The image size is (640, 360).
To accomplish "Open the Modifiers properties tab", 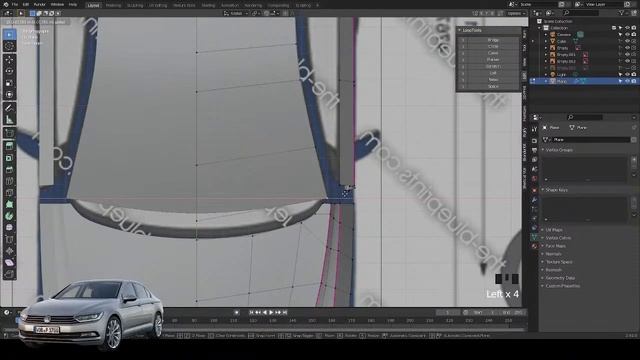I will 534,200.
